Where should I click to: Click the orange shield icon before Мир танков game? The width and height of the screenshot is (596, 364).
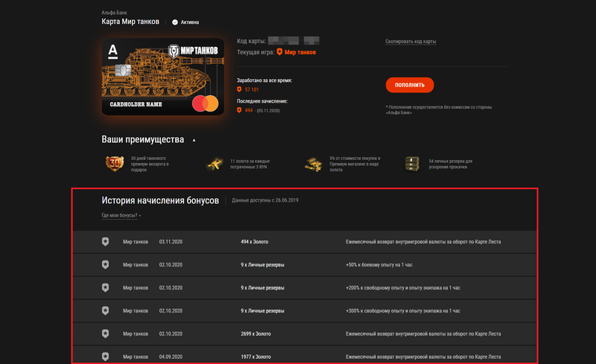(x=279, y=52)
